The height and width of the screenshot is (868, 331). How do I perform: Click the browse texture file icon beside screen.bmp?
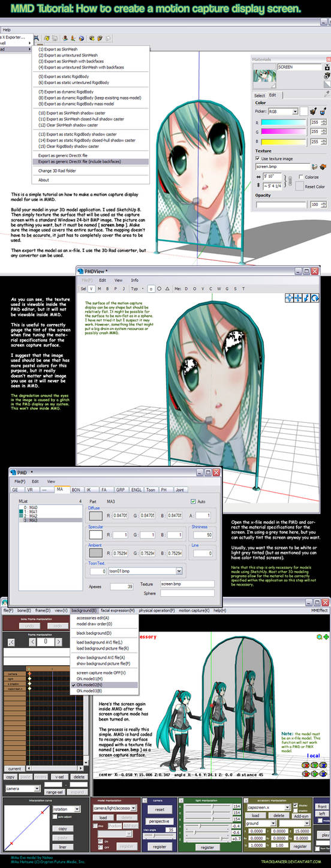pyautogui.click(x=314, y=167)
